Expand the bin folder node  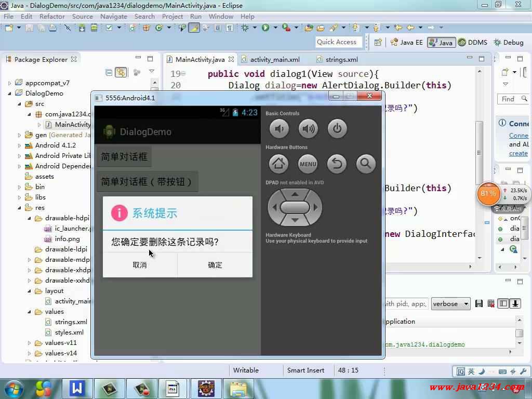coord(19,187)
